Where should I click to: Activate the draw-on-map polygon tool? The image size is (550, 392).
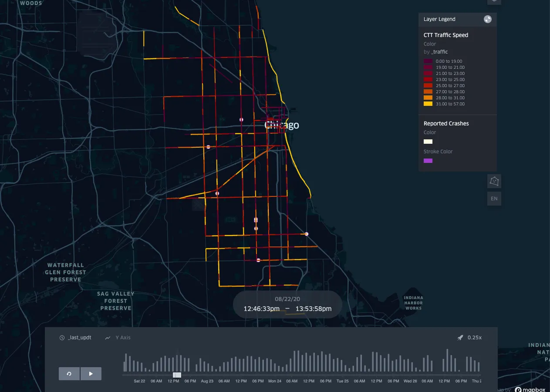click(x=494, y=181)
